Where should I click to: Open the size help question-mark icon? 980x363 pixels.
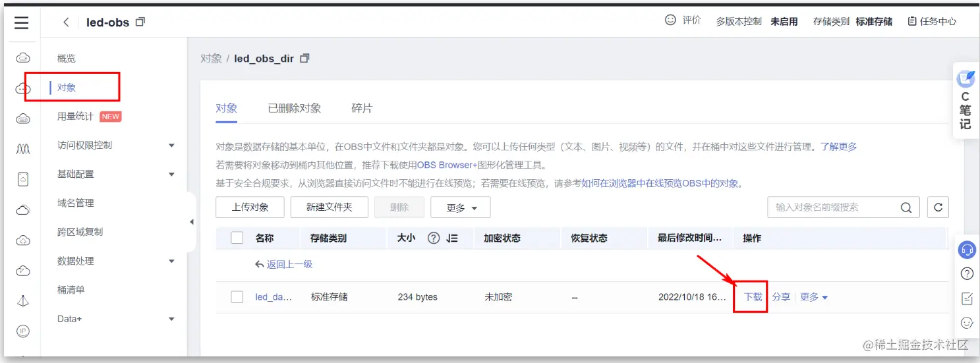click(x=434, y=238)
